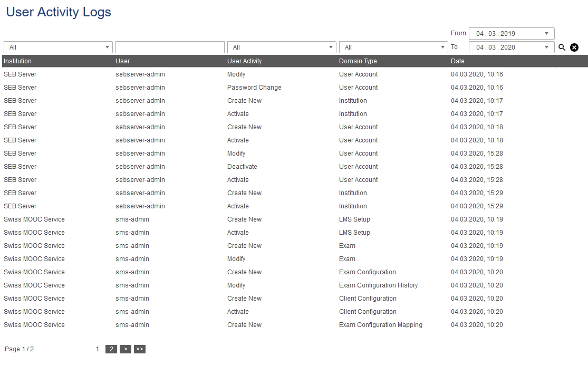
Task: Open the To date picker
Action: click(x=511, y=47)
